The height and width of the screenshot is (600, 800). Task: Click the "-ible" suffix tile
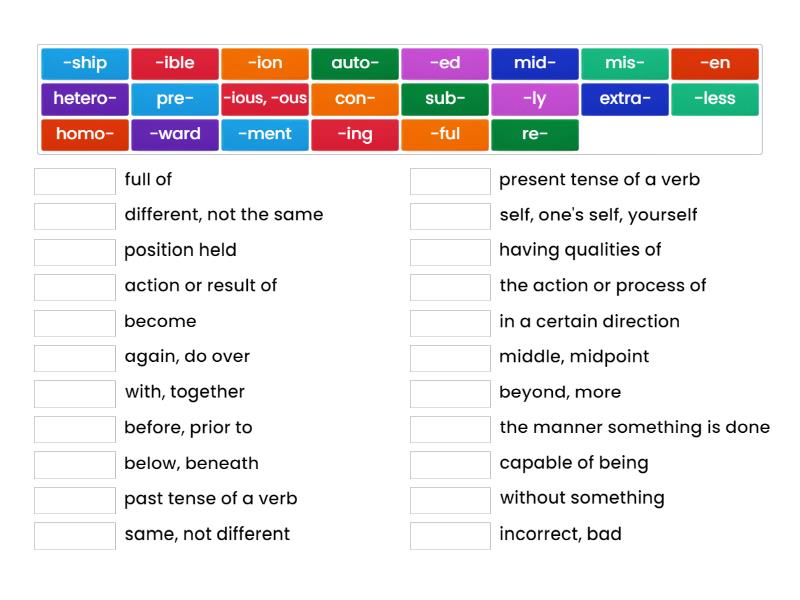[174, 62]
